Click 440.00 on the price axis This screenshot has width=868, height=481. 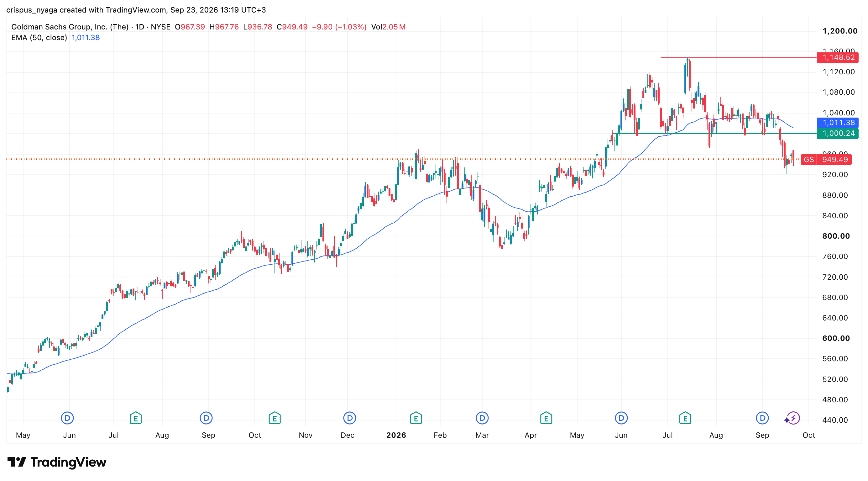pos(835,420)
